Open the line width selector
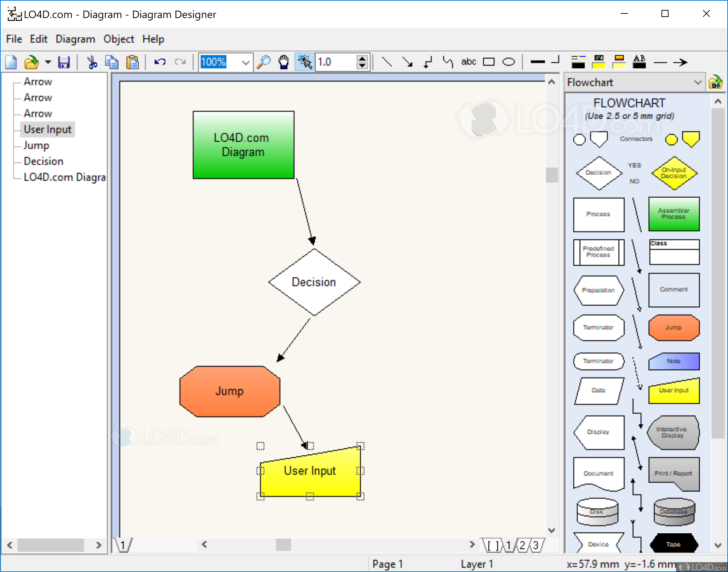The image size is (728, 572). pyautogui.click(x=538, y=62)
